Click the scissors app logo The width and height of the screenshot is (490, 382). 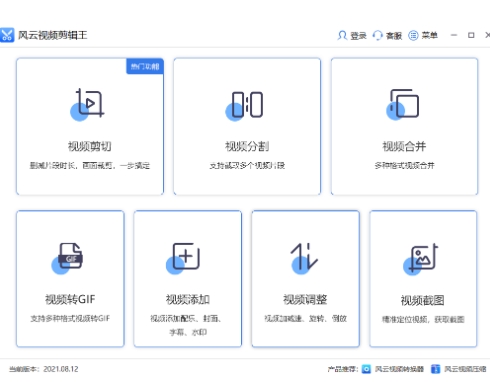(7, 35)
